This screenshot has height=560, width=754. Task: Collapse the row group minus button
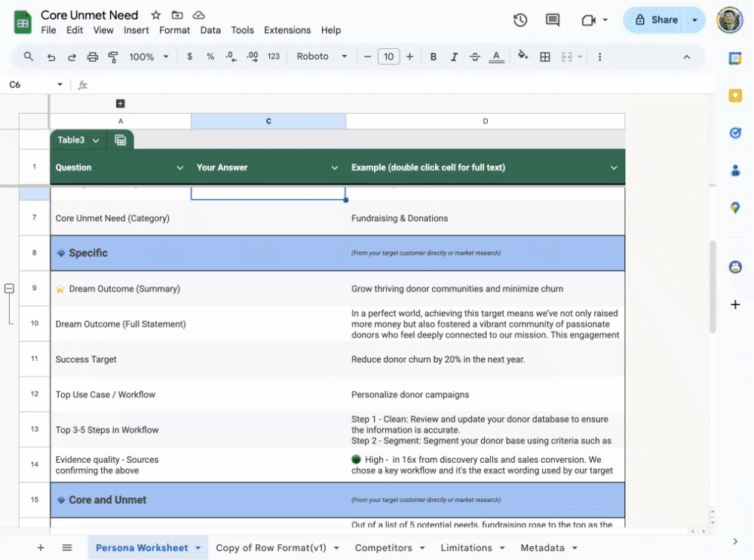10,289
